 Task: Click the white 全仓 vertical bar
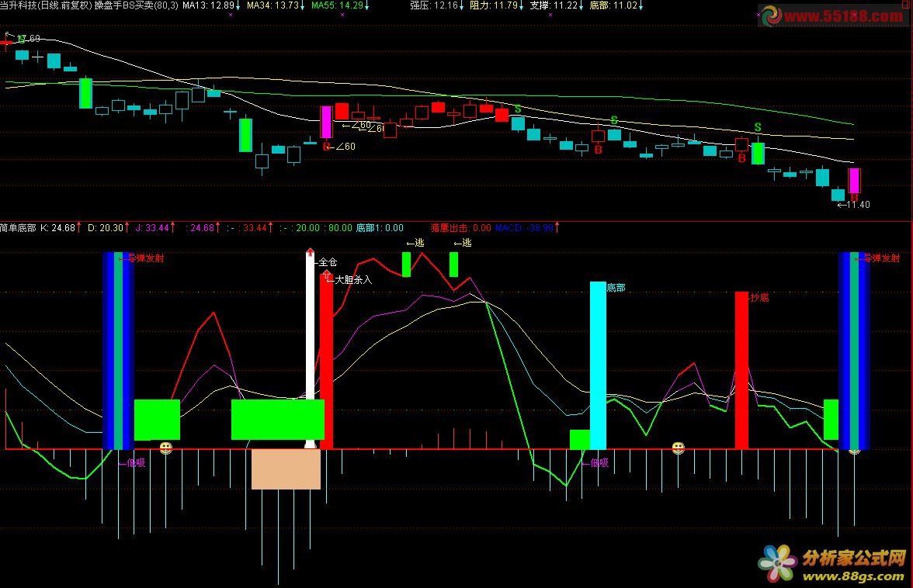click(311, 349)
